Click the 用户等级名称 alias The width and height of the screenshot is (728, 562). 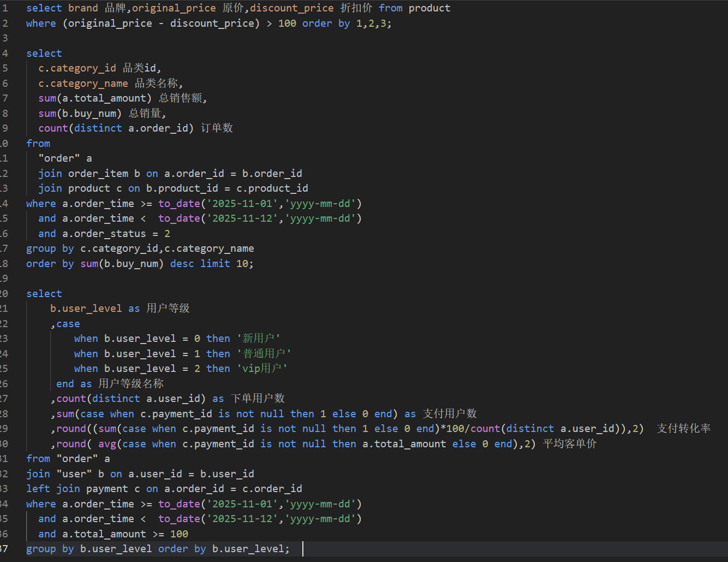tap(131, 384)
